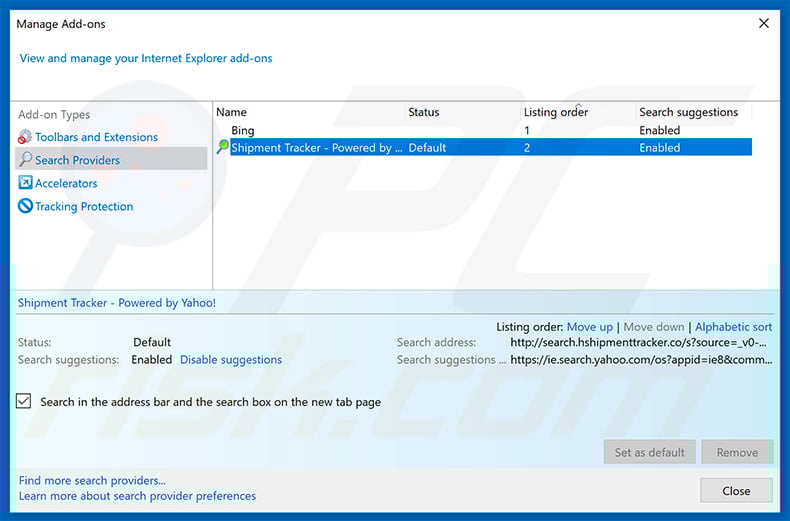Open Learn more about search provider preferences
790x521 pixels.
coord(137,496)
